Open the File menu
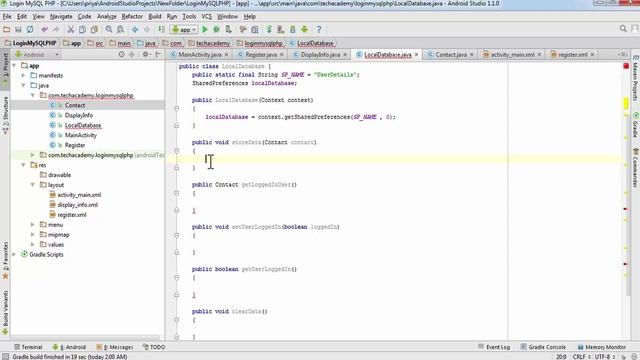 (x=7, y=17)
